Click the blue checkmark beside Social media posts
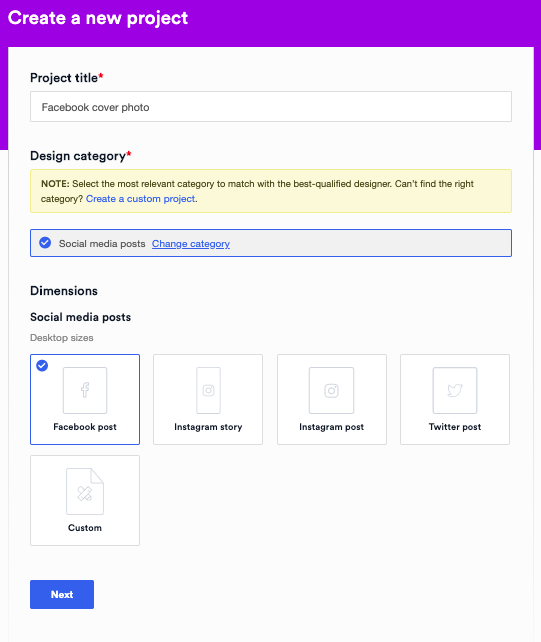This screenshot has width=541, height=642. coord(45,243)
